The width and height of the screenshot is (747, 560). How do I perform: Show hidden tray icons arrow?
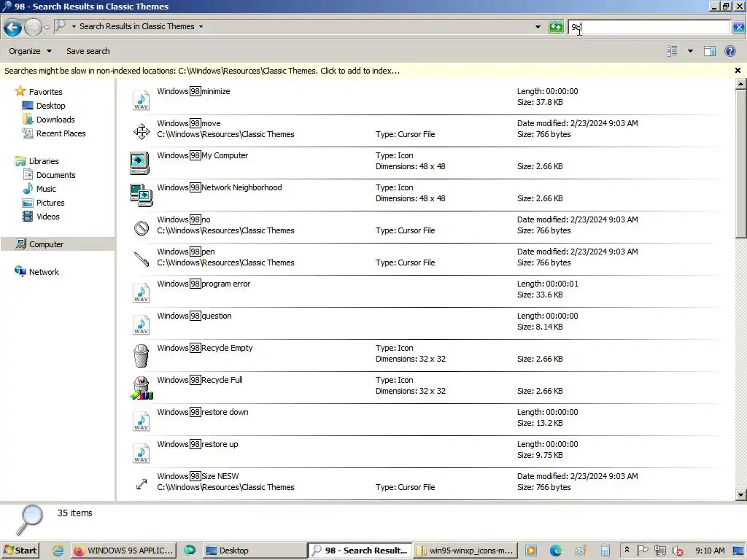coord(627,550)
